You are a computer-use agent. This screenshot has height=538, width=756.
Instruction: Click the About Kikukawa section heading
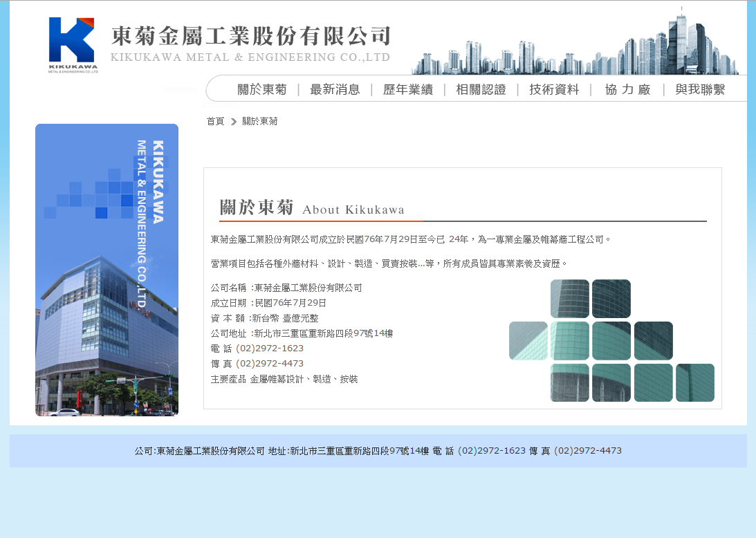[x=312, y=208]
